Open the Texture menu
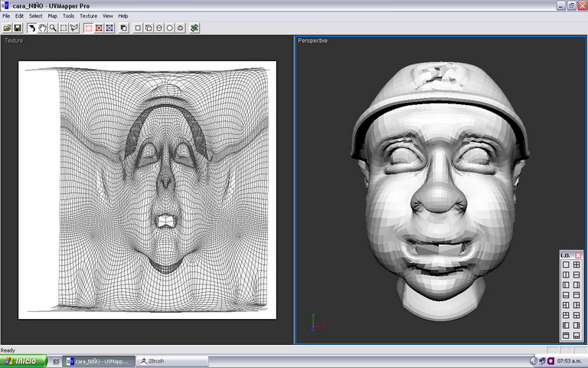 pyautogui.click(x=88, y=15)
